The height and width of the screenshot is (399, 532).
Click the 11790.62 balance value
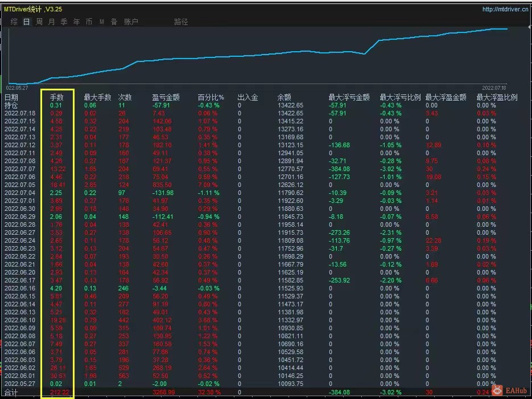click(290, 193)
